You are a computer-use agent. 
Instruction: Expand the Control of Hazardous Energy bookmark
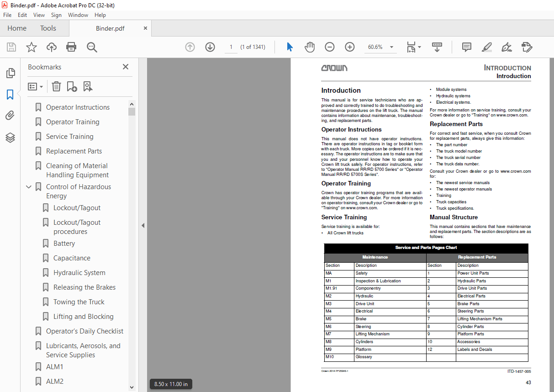click(x=29, y=186)
